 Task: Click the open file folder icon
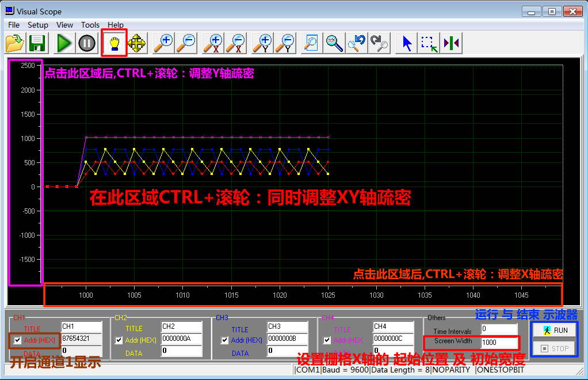(15, 43)
